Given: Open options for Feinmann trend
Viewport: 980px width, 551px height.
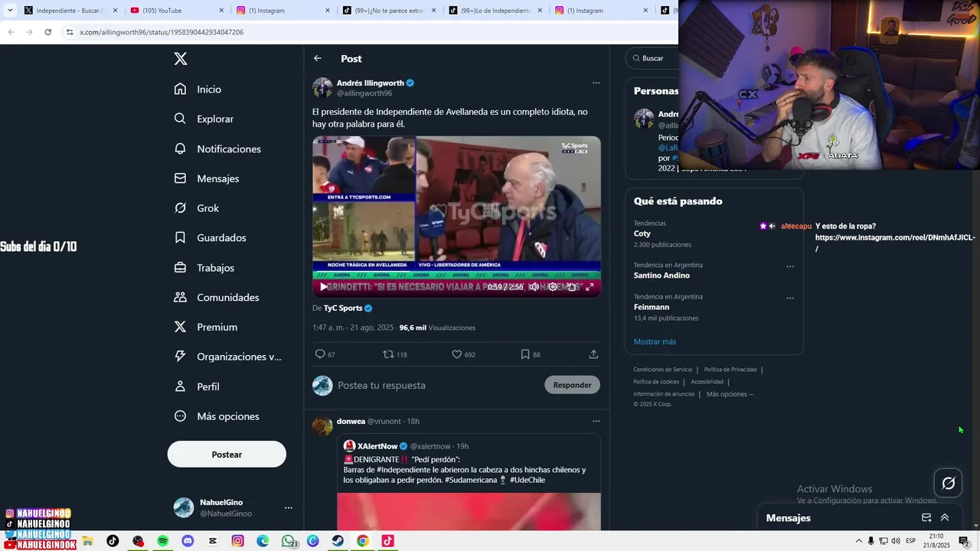Looking at the screenshot, I should coord(790,298).
